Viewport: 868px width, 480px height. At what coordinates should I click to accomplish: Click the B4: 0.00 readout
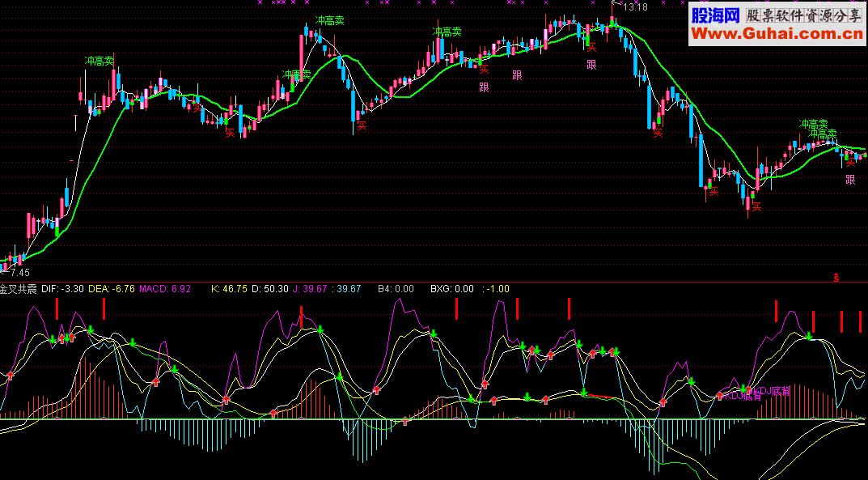point(396,289)
